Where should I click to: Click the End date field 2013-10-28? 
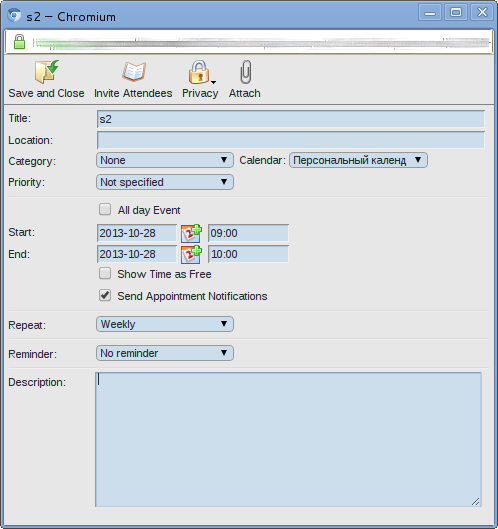point(137,254)
